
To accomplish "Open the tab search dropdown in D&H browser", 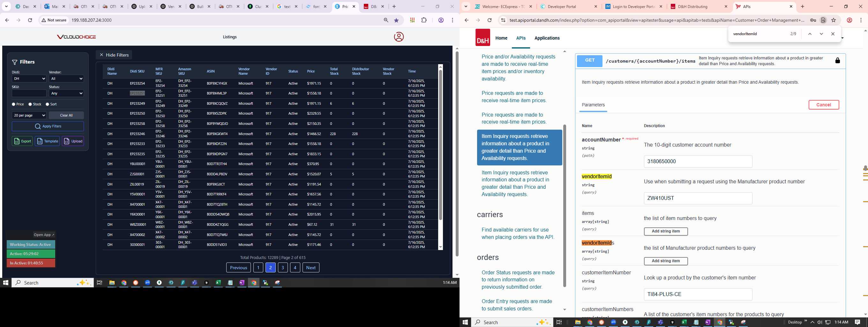I will click(466, 6).
